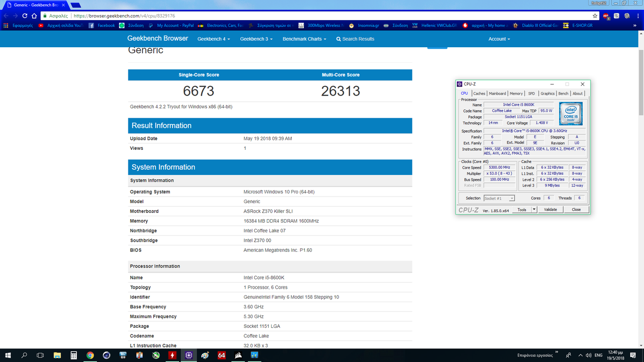The width and height of the screenshot is (644, 362).
Task: Switch to About tab in CPU-Z
Action: [578, 94]
